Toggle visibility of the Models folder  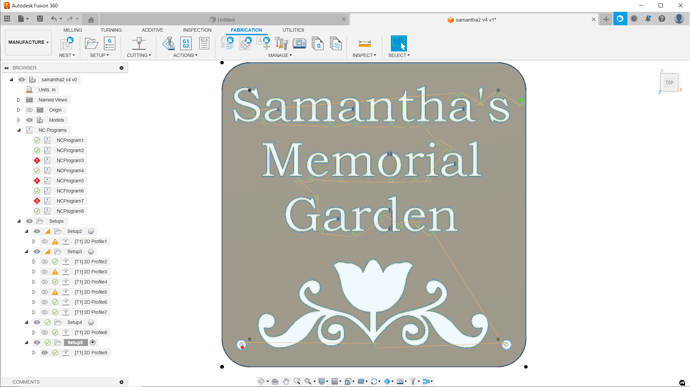point(29,120)
